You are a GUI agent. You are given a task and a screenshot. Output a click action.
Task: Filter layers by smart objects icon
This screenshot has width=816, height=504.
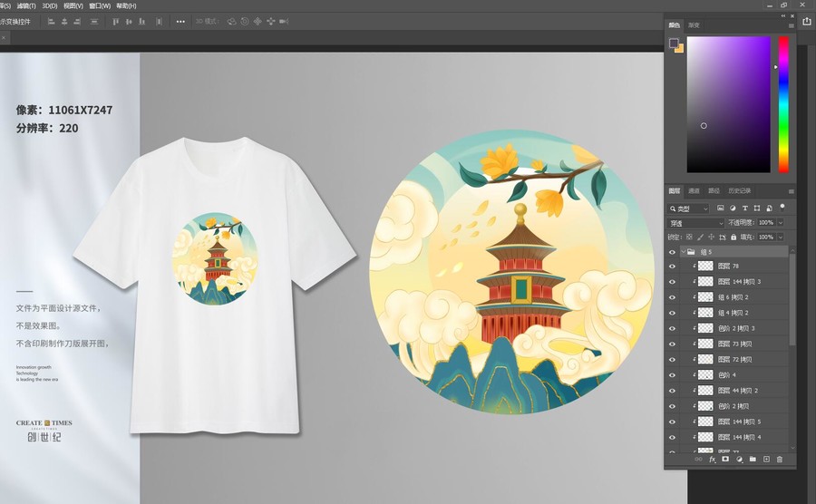[x=769, y=208]
